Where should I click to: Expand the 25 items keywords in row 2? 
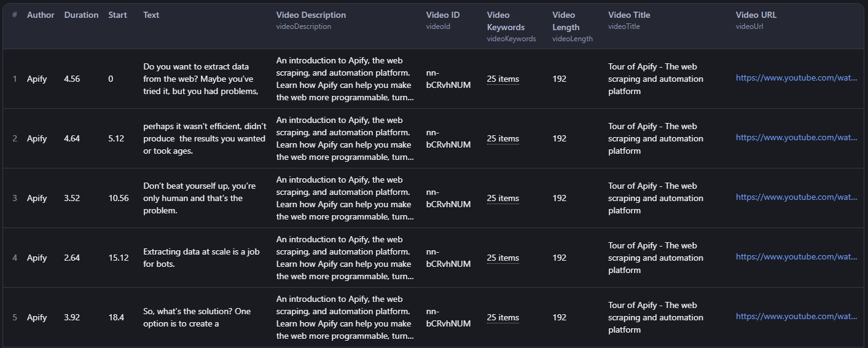tap(503, 138)
